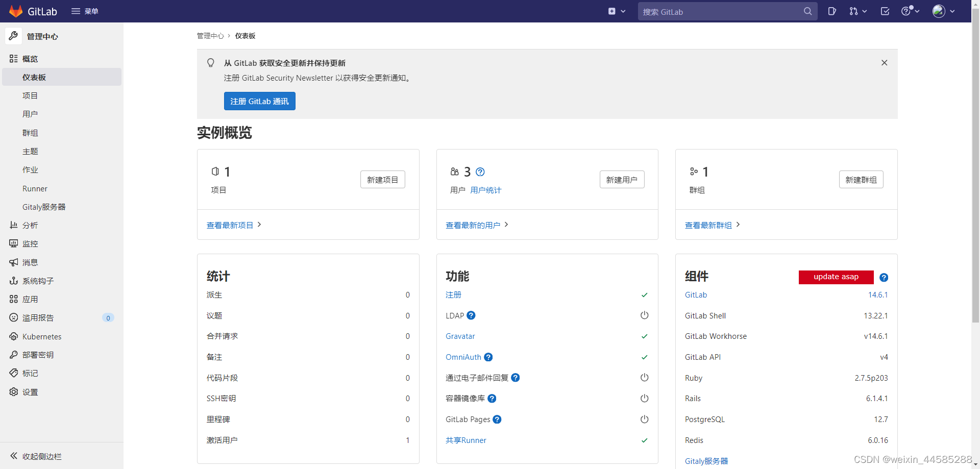This screenshot has width=980, height=469.
Task: Open the 菜单 menu in the top bar
Action: pos(85,11)
